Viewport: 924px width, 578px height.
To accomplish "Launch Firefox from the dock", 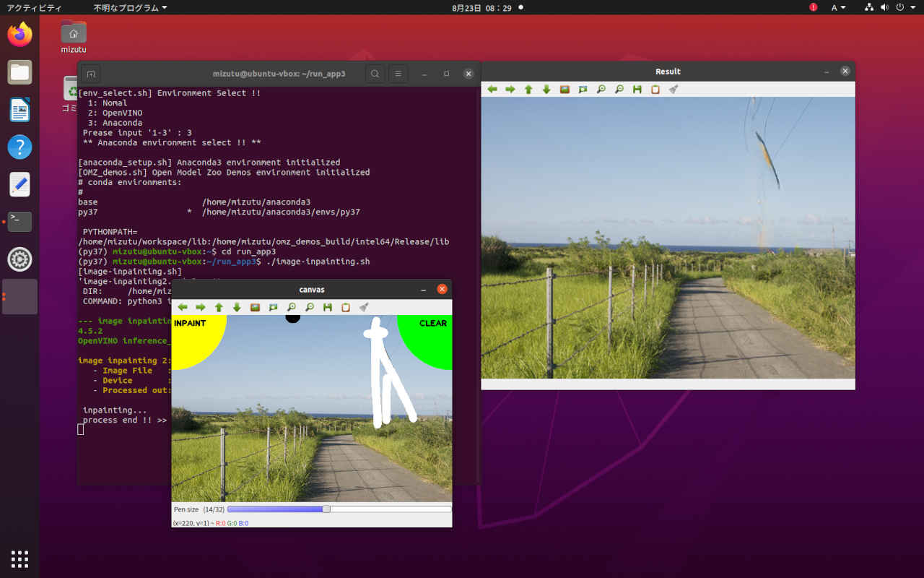I will point(19,35).
